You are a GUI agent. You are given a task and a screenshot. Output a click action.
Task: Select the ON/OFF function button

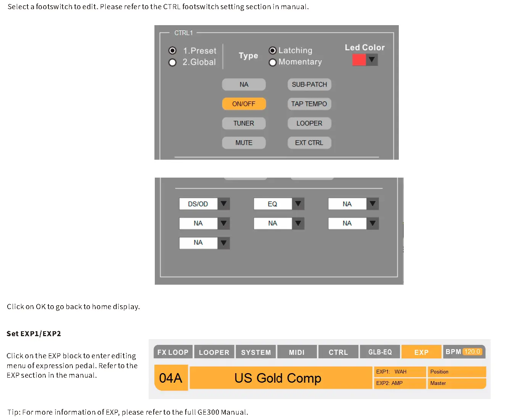click(244, 104)
